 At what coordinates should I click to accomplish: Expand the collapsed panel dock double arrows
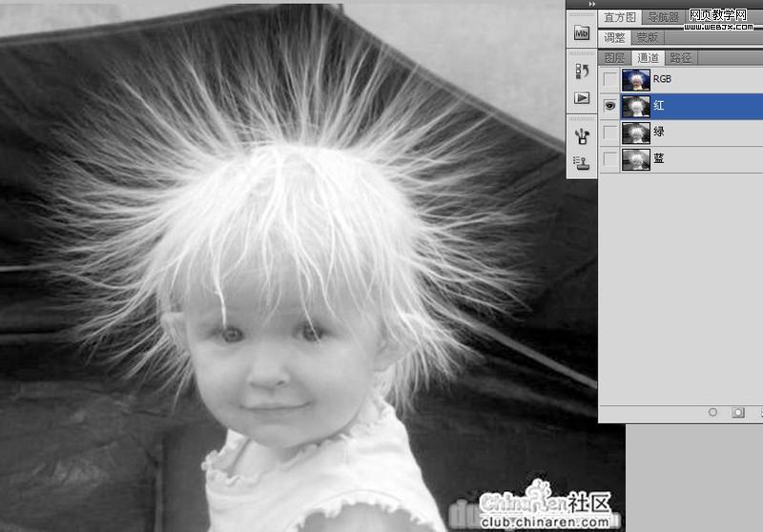591,4
